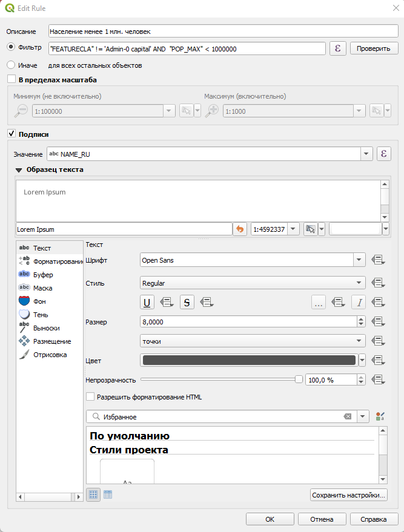Open the Избранное style filter dropdown

[363, 416]
